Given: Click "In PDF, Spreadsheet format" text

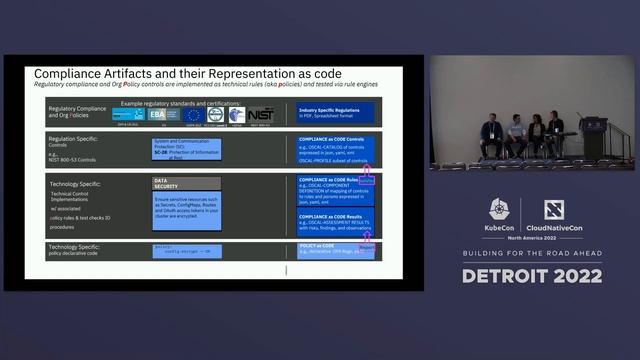Looking at the screenshot, I should [x=326, y=116].
